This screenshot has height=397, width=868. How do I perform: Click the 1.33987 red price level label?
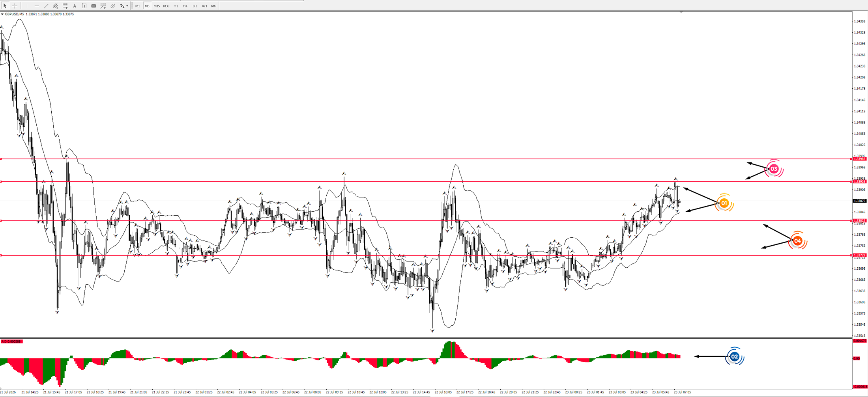tap(860, 159)
